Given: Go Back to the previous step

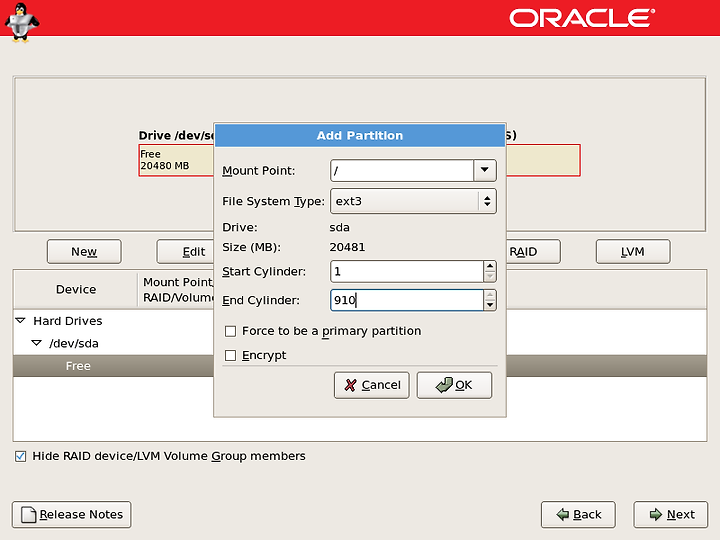Looking at the screenshot, I should (578, 514).
